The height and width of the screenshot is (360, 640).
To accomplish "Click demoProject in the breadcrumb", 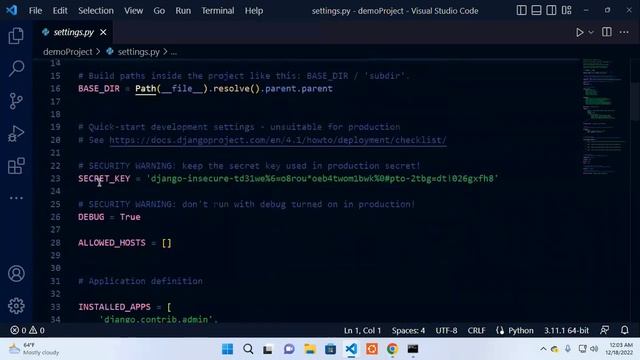I will [67, 52].
